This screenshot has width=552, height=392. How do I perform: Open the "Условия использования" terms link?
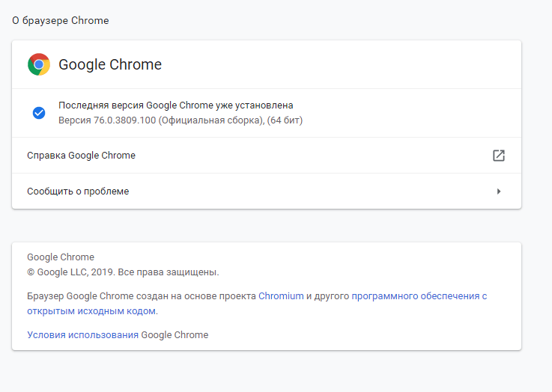pyautogui.click(x=82, y=335)
